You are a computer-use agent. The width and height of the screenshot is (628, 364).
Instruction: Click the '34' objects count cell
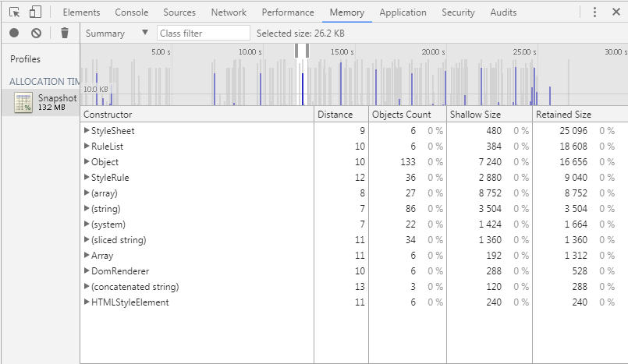410,240
